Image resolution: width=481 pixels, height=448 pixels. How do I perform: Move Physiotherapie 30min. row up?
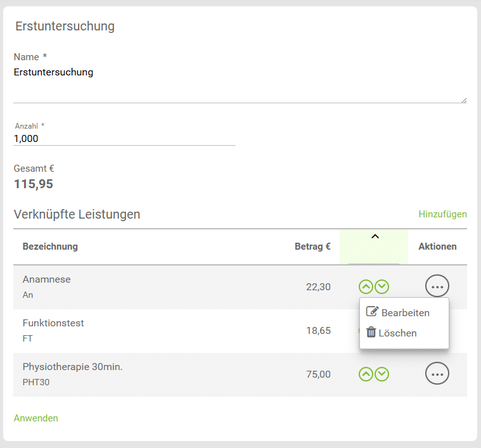pyautogui.click(x=366, y=374)
